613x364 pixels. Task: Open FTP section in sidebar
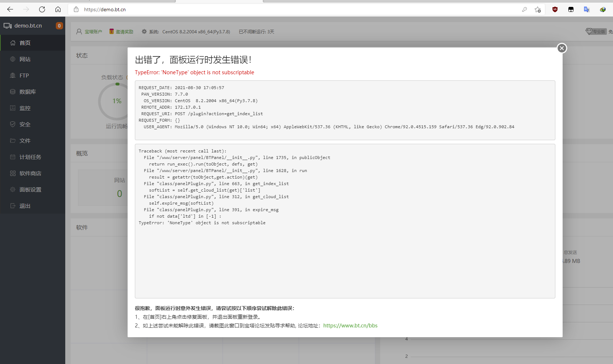point(33,75)
